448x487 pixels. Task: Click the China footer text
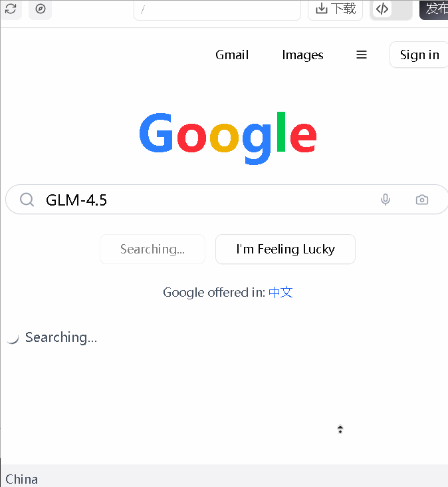tap(22, 479)
